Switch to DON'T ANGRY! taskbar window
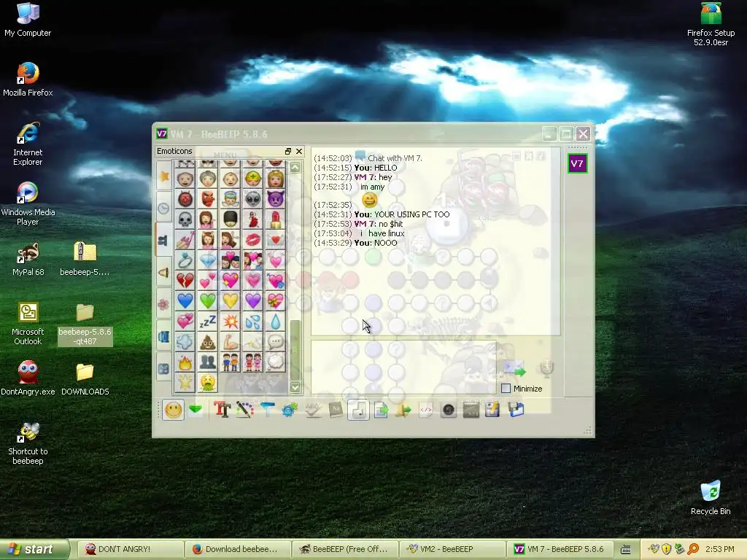747x560 pixels. pos(131,549)
